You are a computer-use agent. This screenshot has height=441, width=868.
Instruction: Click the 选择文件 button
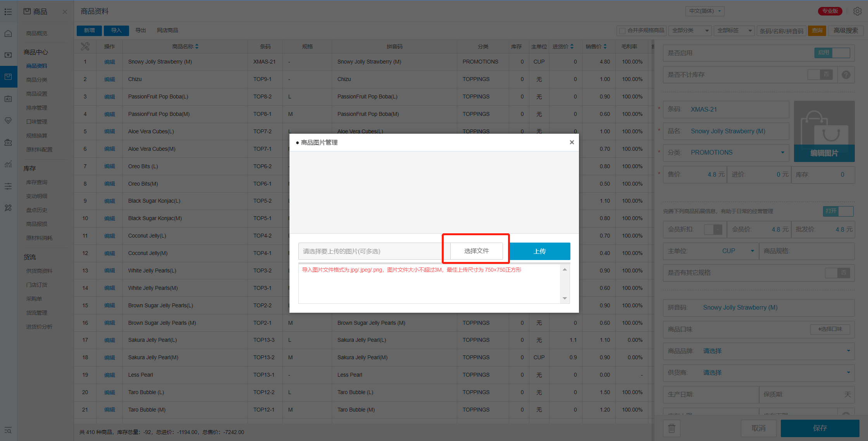pyautogui.click(x=476, y=251)
